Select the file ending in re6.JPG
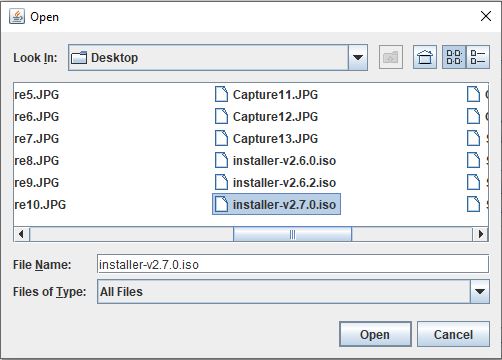Screen dimensions: 502x360 point(37,116)
